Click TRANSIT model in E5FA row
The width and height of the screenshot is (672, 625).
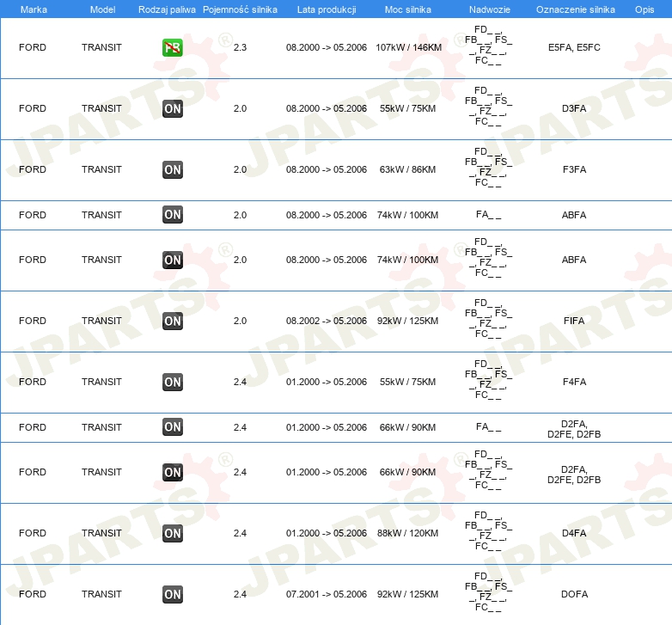[101, 47]
